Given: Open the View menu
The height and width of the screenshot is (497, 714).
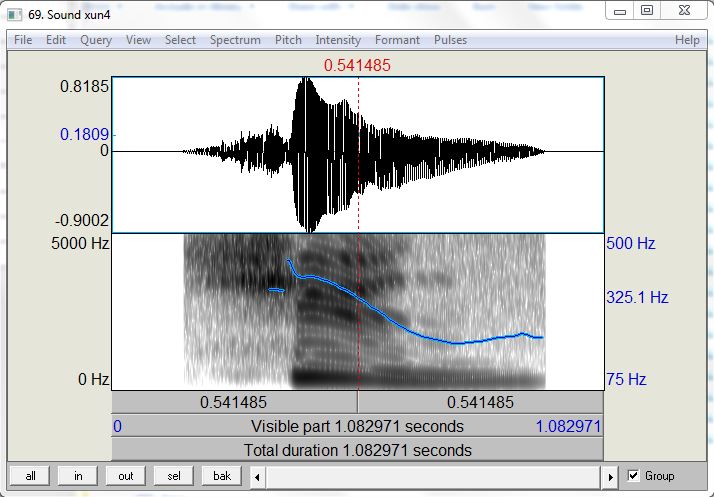Looking at the screenshot, I should (138, 40).
